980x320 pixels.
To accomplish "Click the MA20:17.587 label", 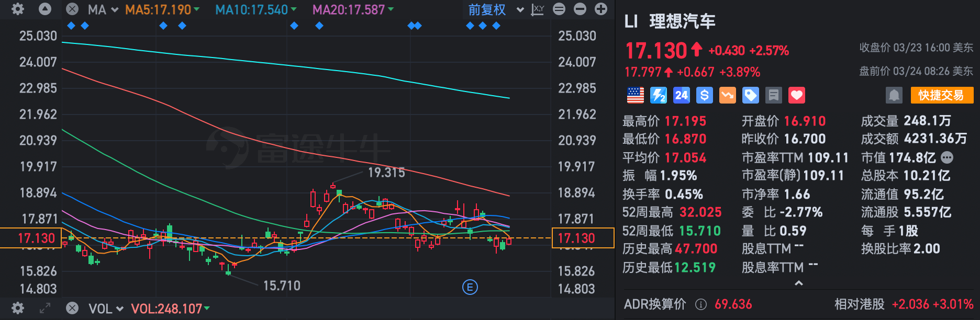I will [x=349, y=9].
